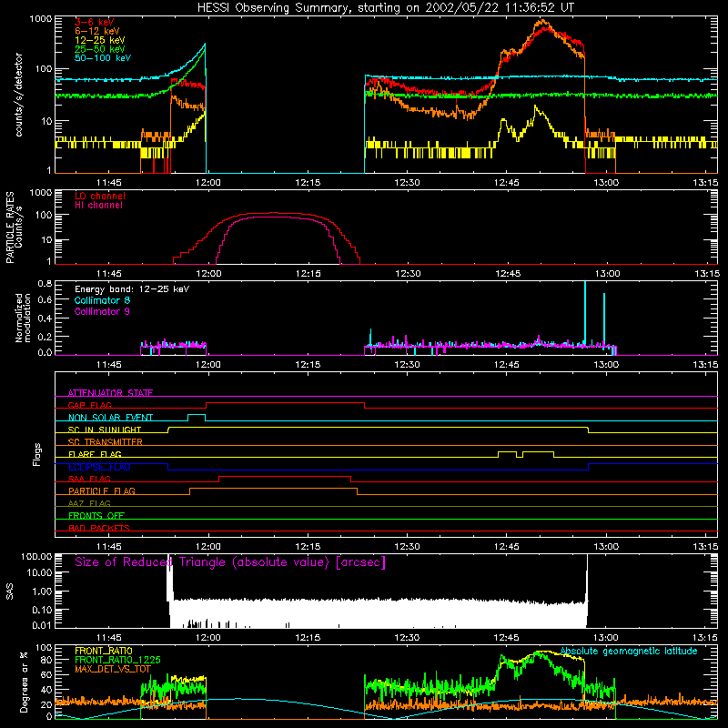The height and width of the screenshot is (728, 728).
Task: Click the NON_SOLAR_EVENT flag label
Action: point(110,418)
